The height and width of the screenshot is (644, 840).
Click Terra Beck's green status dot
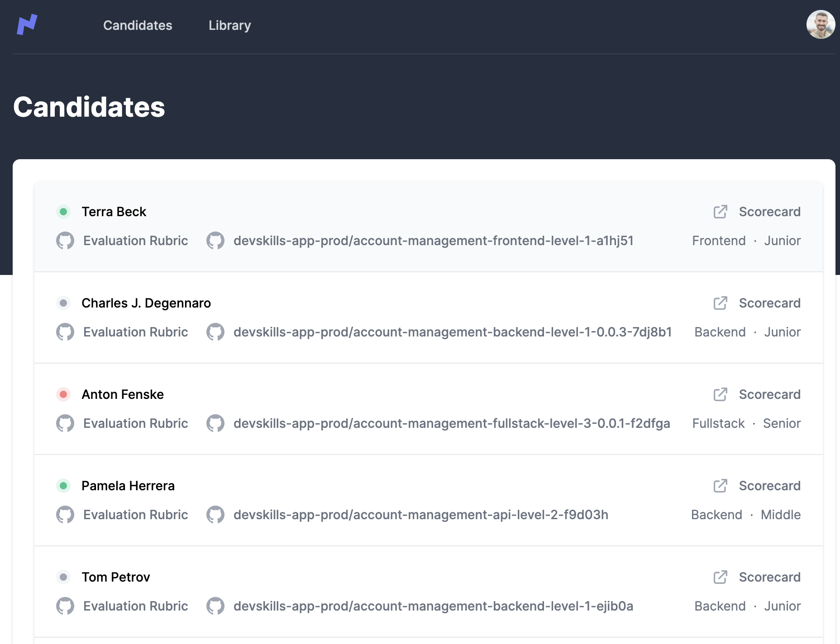click(x=63, y=212)
